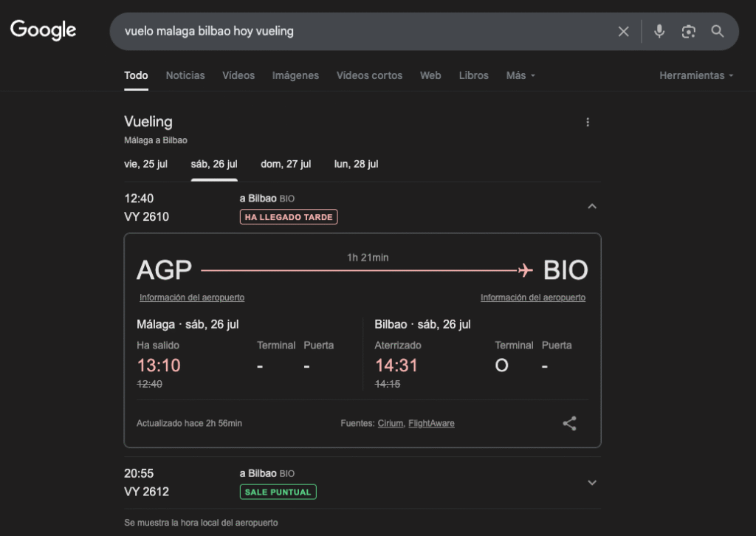Click Se muestra la hora local note
The height and width of the screenshot is (536, 756).
point(201,523)
